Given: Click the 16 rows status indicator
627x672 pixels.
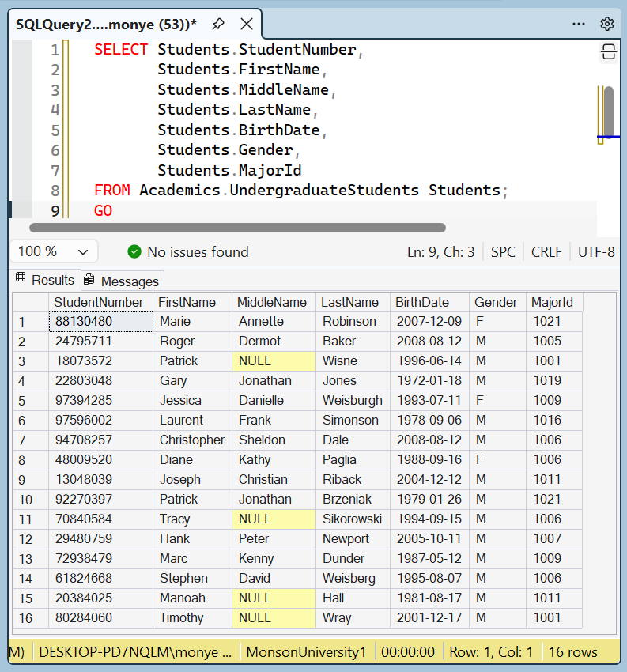Looking at the screenshot, I should coord(573,652).
